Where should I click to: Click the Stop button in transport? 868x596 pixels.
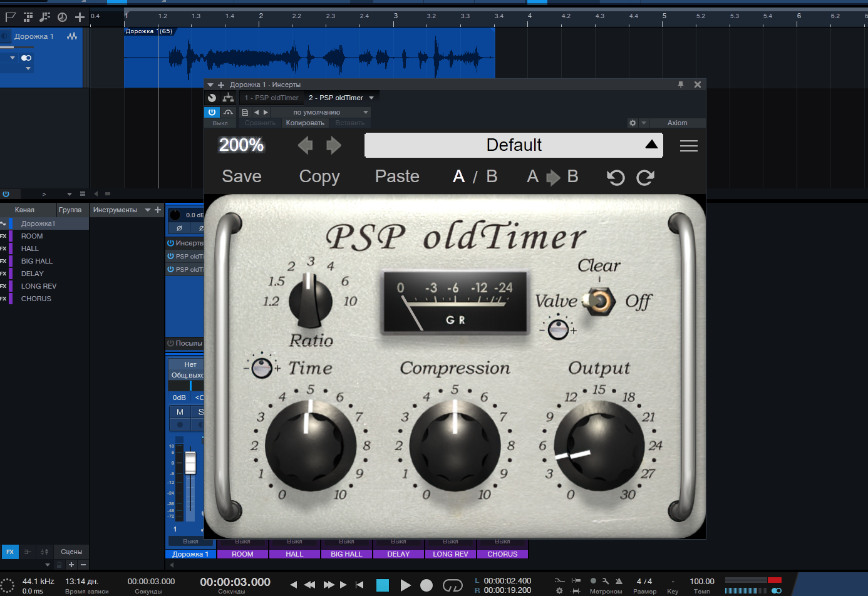tap(383, 585)
